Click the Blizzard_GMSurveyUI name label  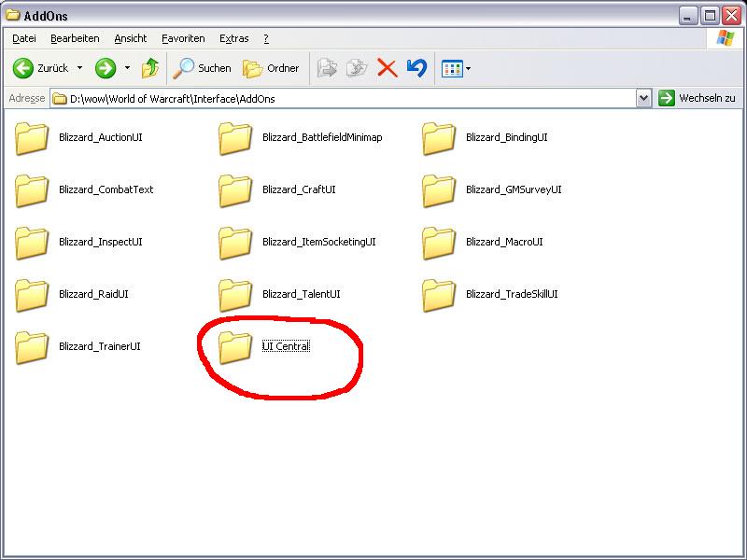[514, 189]
